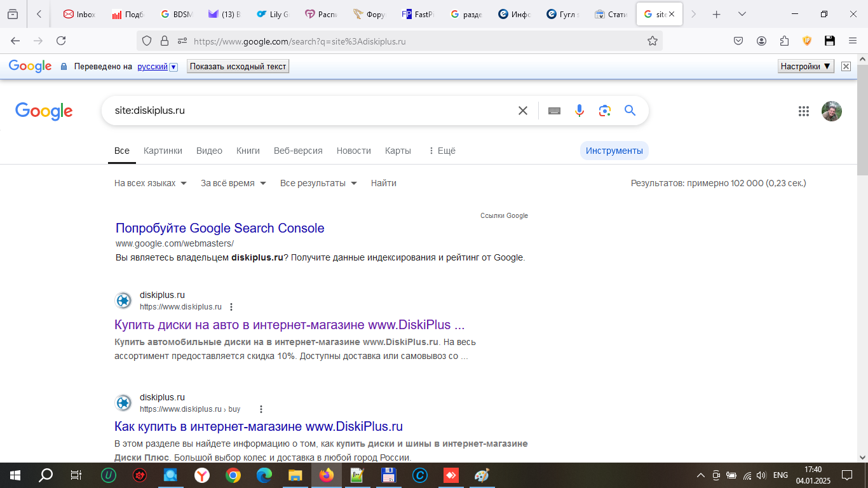Open Firefox account icon in toolbar
This screenshot has width=868, height=488.
coord(761,41)
